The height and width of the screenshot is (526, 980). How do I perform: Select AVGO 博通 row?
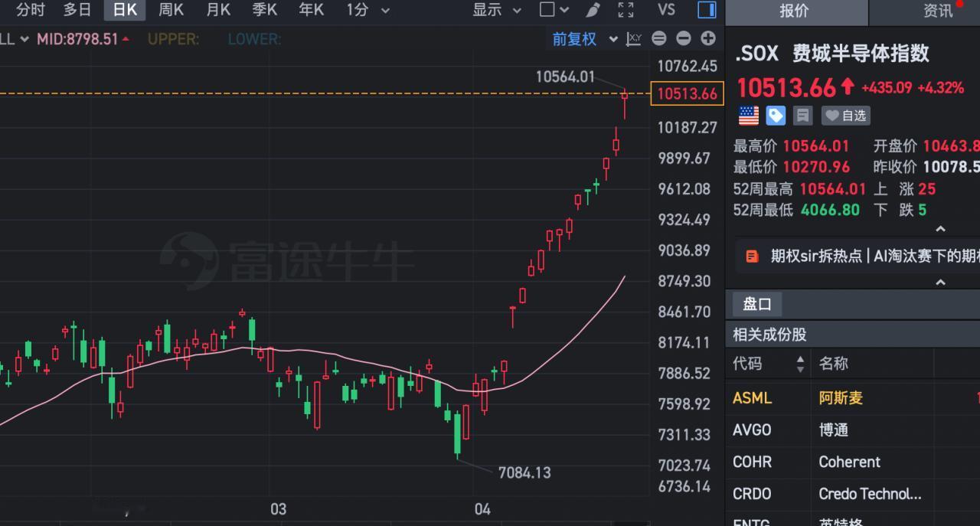(852, 430)
